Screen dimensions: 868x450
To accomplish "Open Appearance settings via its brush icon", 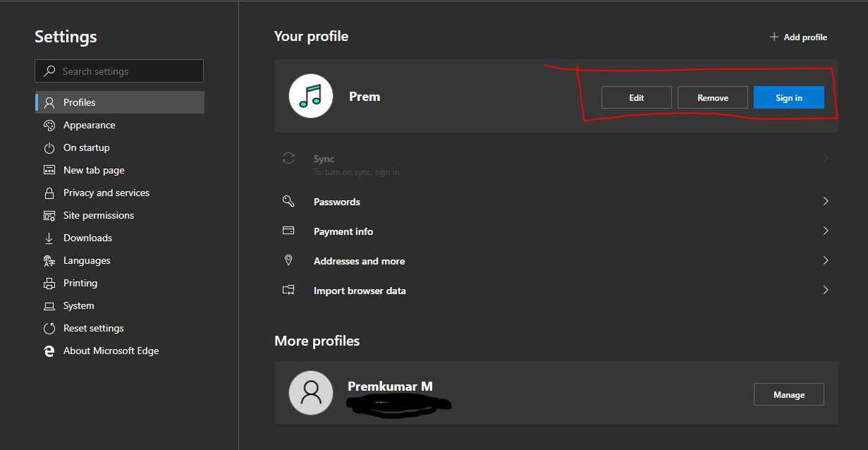I will 49,125.
